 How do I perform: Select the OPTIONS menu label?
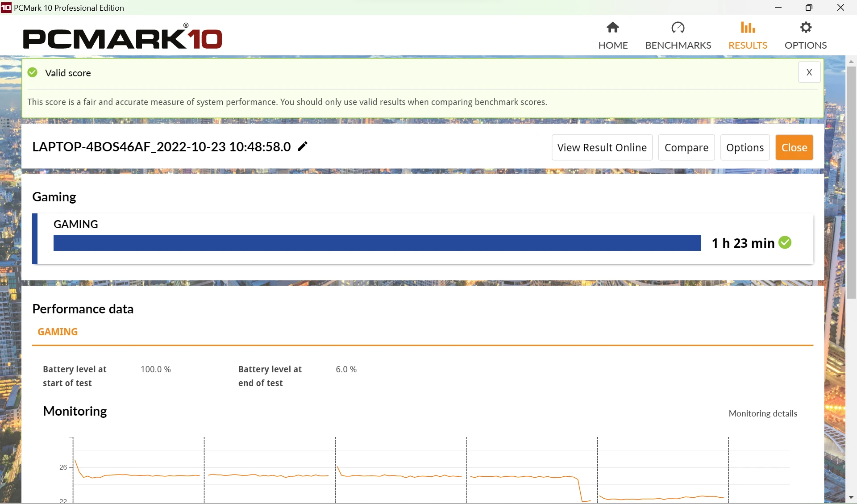point(806,45)
